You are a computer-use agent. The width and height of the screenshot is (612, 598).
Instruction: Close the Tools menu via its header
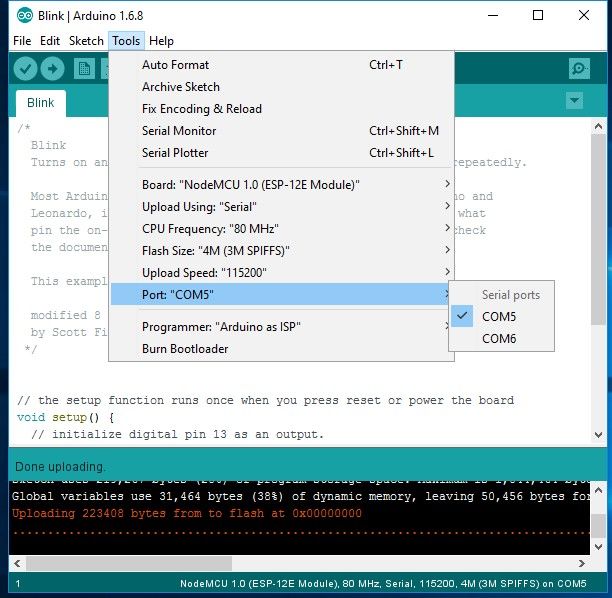(126, 41)
